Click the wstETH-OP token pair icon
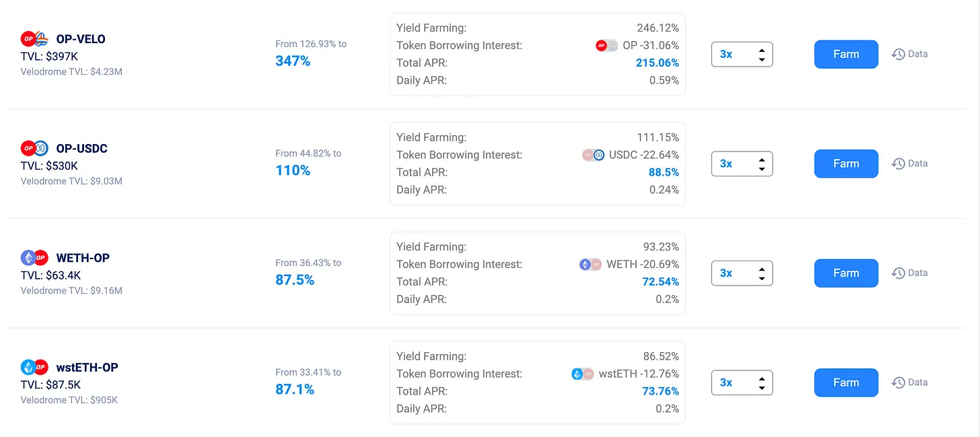980x437 pixels. 34,368
